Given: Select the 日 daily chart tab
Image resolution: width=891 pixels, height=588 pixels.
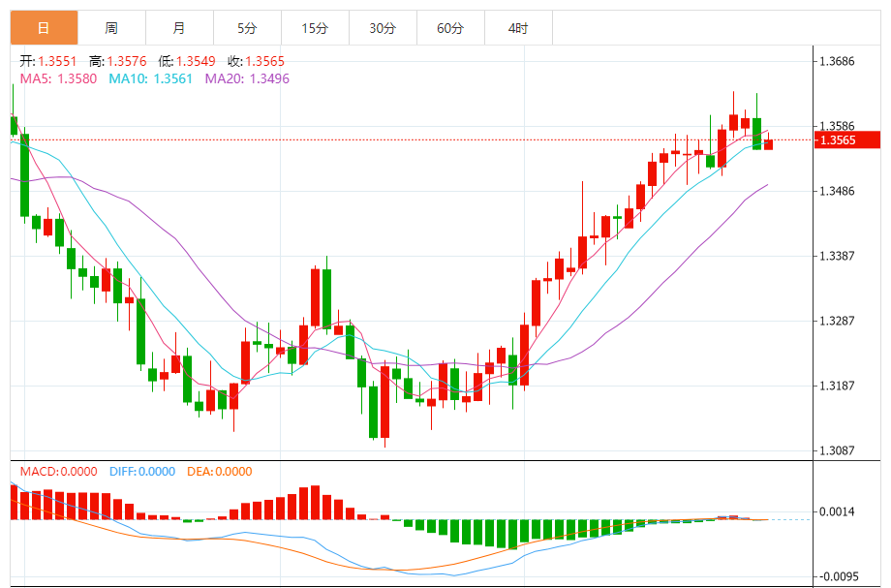Looking at the screenshot, I should (44, 28).
